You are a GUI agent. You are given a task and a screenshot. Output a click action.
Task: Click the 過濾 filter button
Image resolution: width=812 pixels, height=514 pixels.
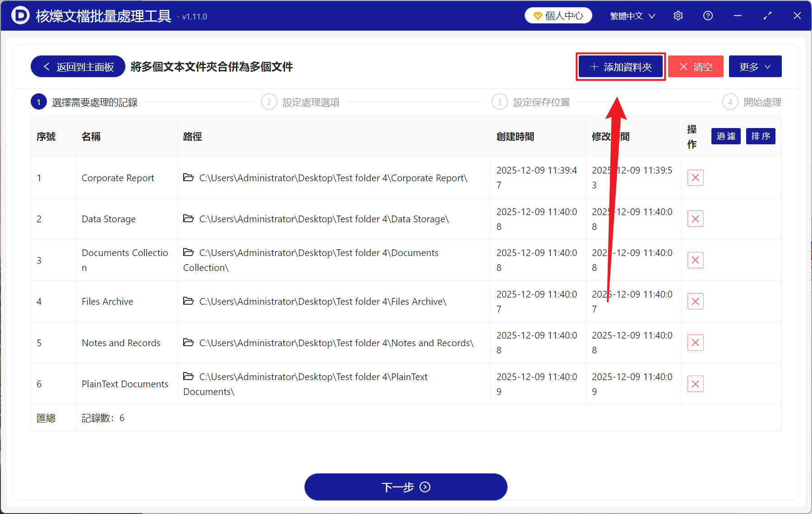pos(725,136)
